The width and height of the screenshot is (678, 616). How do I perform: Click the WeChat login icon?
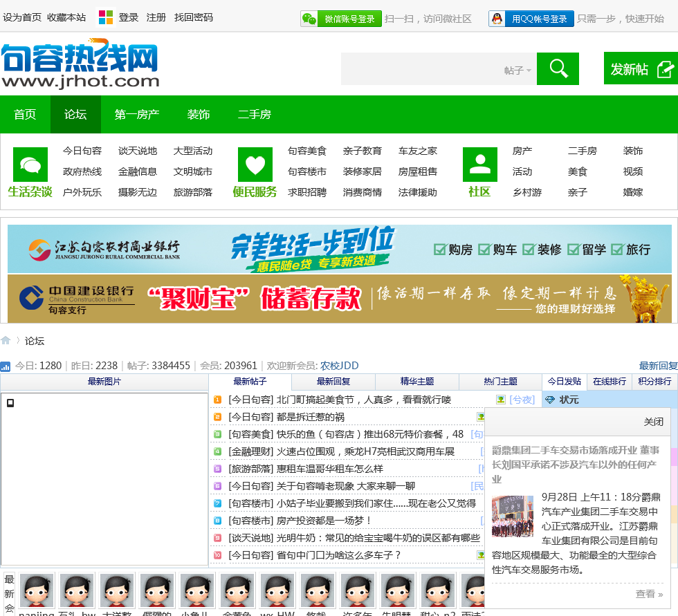[309, 19]
